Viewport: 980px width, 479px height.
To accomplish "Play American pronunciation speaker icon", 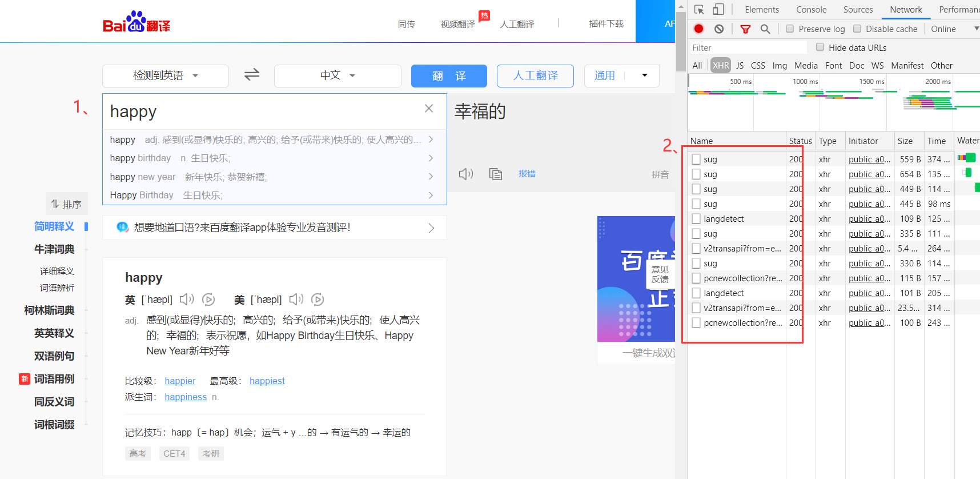I will tap(296, 299).
